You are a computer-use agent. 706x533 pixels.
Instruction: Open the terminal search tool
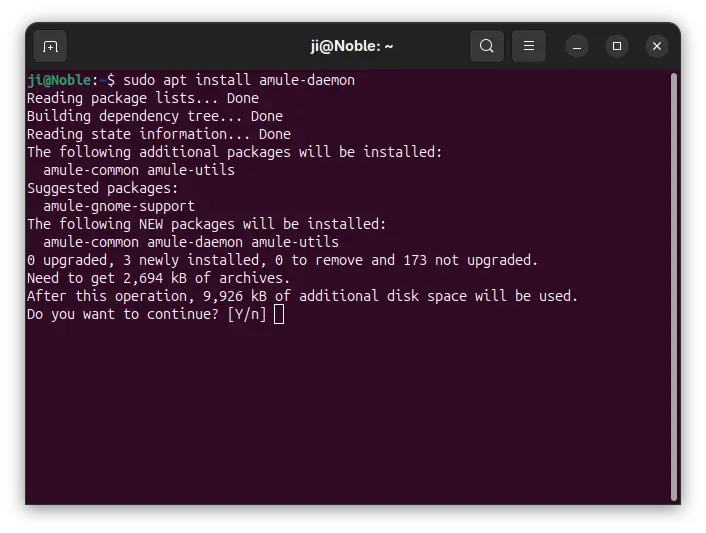tap(486, 46)
